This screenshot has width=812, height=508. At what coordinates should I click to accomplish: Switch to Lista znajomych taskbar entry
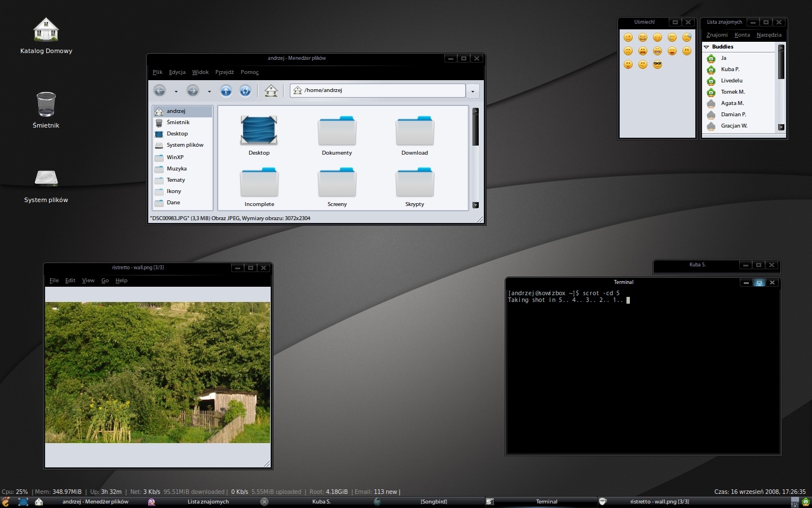click(202, 502)
